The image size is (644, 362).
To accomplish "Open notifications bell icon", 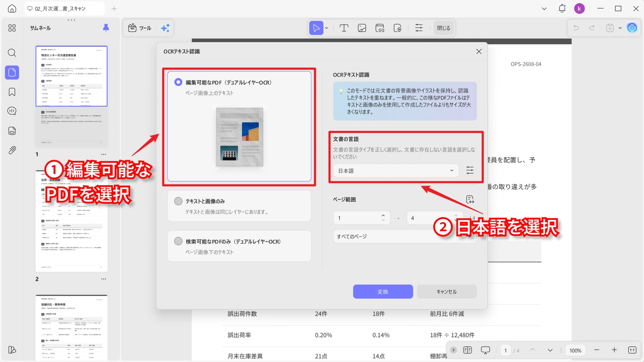I will click(562, 8).
